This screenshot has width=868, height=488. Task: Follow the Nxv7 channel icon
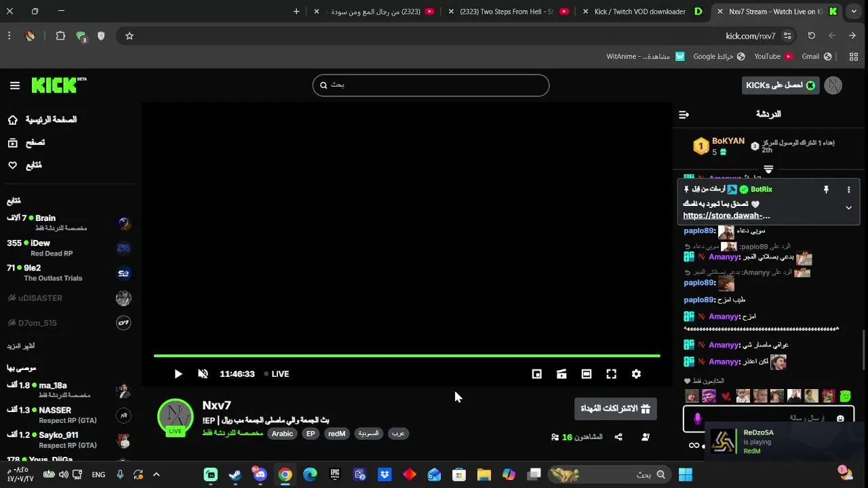[x=645, y=437]
